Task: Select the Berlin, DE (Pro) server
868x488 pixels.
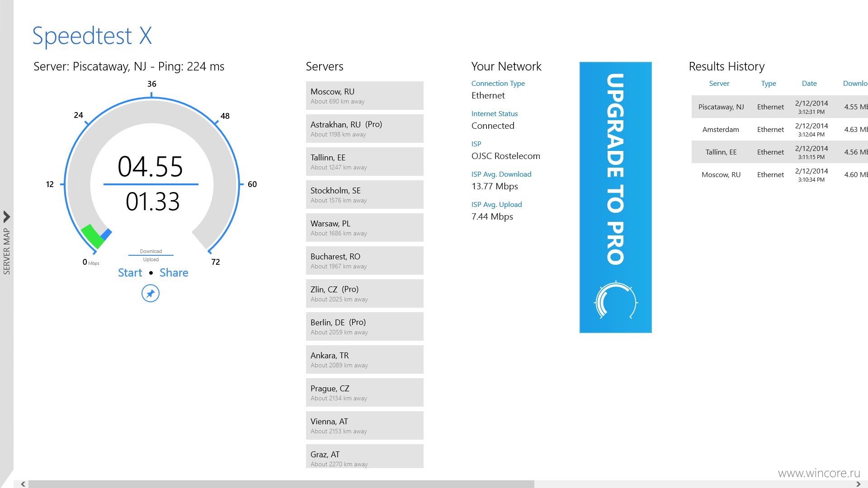Action: (365, 327)
